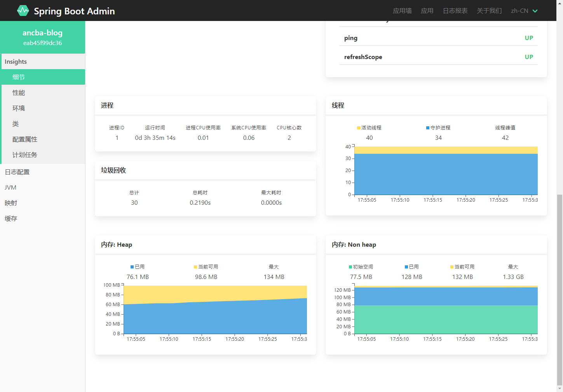The height and width of the screenshot is (392, 563).
Task: Click the Spring Boot Admin logo icon
Action: [23, 10]
